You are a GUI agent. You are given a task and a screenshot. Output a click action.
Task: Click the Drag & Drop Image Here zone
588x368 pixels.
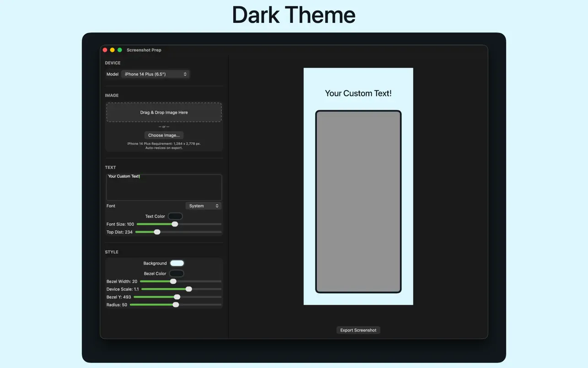click(x=164, y=112)
